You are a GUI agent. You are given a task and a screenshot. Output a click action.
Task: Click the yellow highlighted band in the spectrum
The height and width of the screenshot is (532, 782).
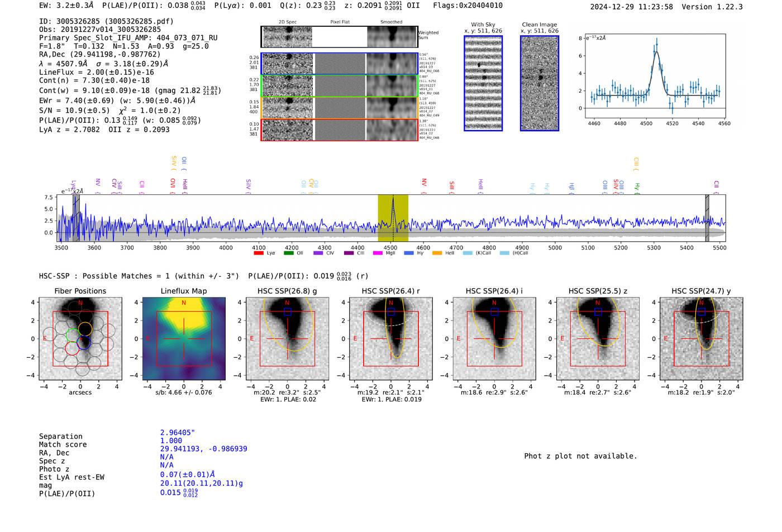coord(393,218)
